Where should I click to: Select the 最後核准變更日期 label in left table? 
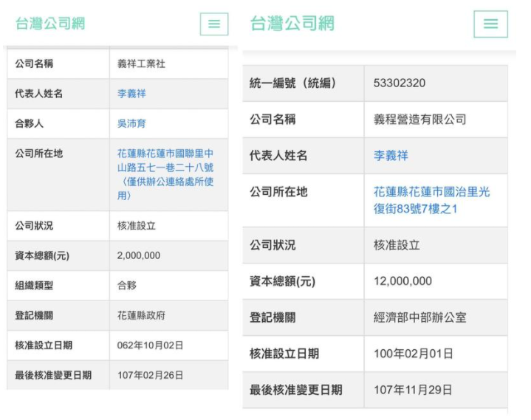point(53,375)
